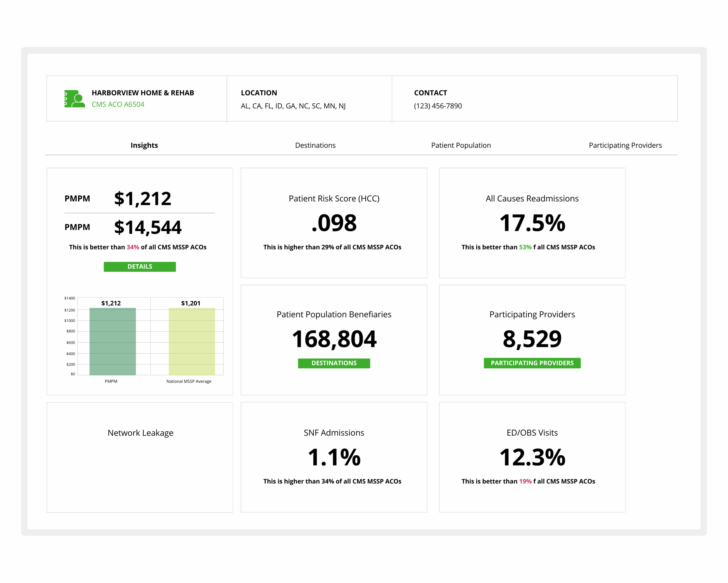Viewport: 728px width, 583px height.
Task: Click the green DESTINATIONS button
Action: tap(334, 363)
